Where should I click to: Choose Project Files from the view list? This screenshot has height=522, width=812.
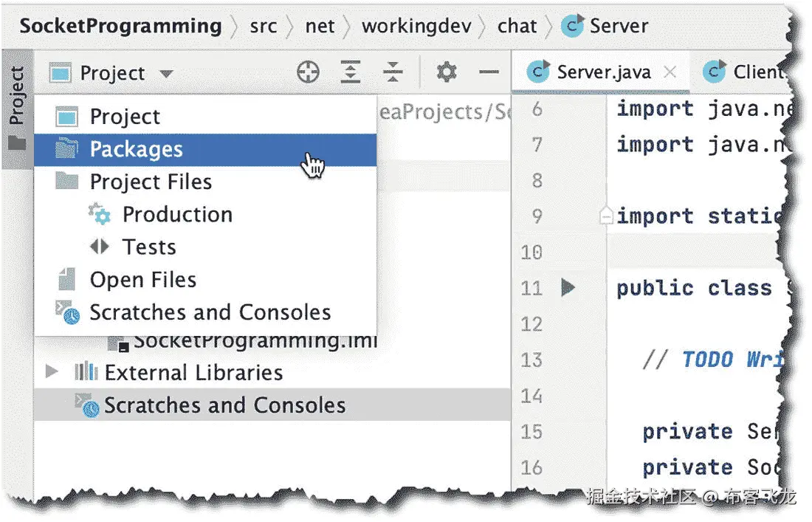151,182
